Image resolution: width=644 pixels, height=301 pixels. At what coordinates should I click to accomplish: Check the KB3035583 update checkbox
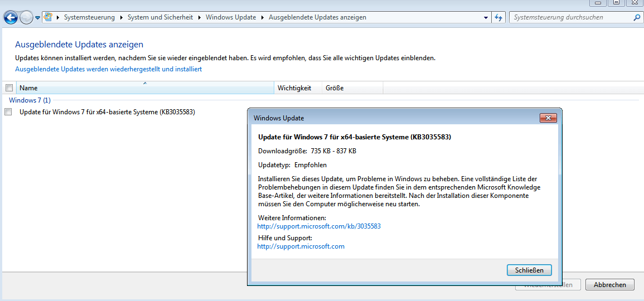pos(8,111)
